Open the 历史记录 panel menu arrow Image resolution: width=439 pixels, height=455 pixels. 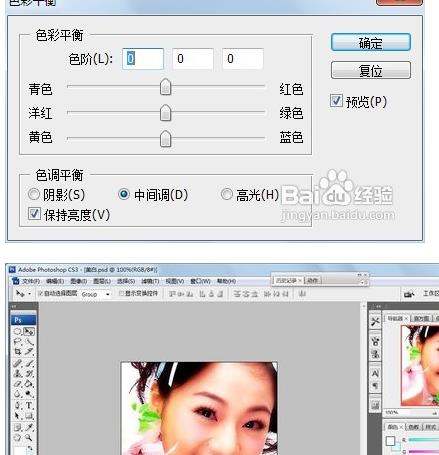363,283
